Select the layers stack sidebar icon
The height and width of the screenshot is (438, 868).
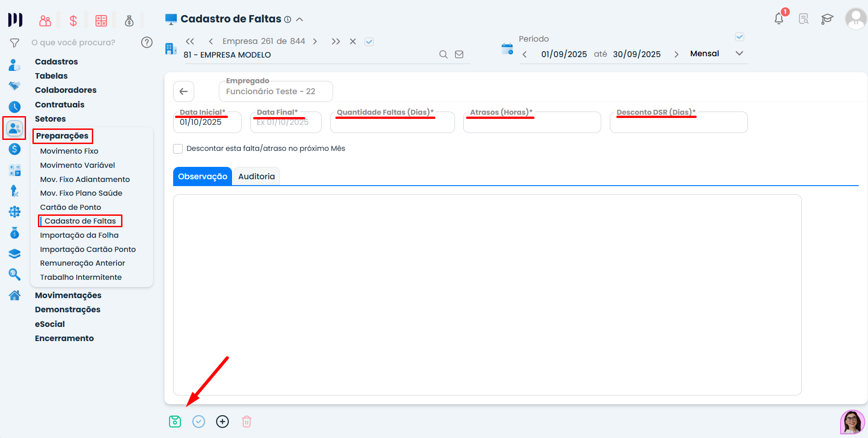[x=15, y=254]
